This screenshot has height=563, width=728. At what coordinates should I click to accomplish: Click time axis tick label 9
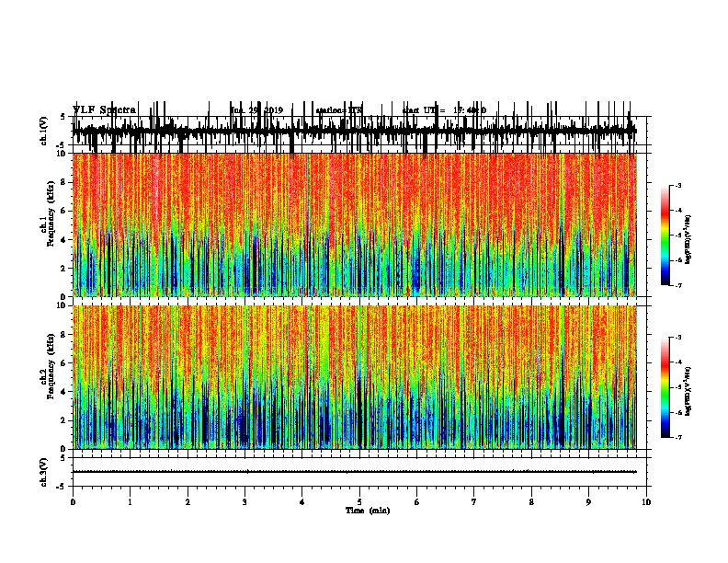point(588,502)
